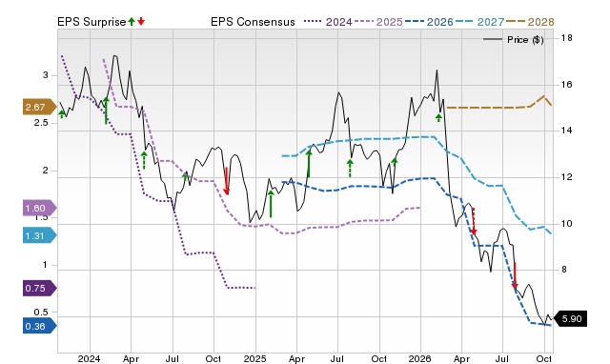
Task: Click the 2025 year label on the time axis
Action: [254, 358]
